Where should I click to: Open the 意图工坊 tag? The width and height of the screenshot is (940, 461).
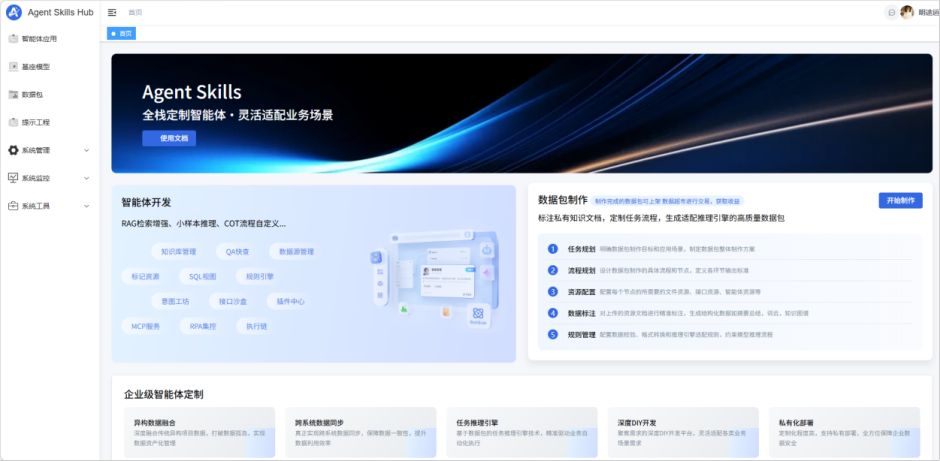(x=175, y=302)
